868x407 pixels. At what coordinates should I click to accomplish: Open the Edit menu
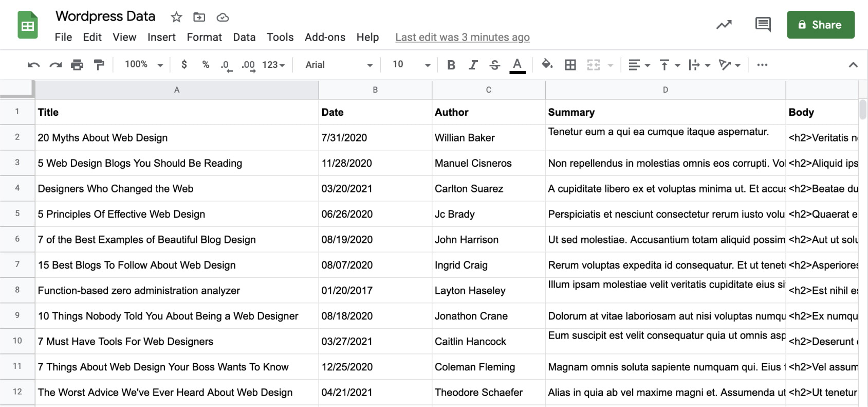coord(92,37)
